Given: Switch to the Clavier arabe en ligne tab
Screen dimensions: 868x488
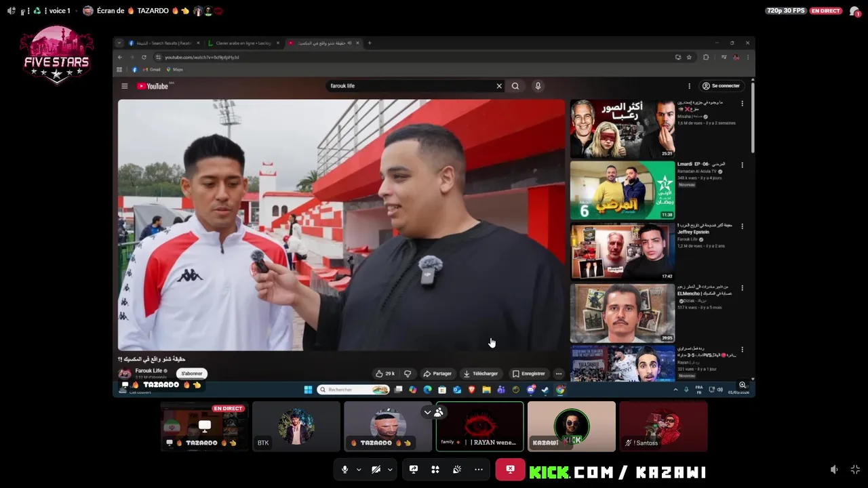Looking at the screenshot, I should point(243,43).
